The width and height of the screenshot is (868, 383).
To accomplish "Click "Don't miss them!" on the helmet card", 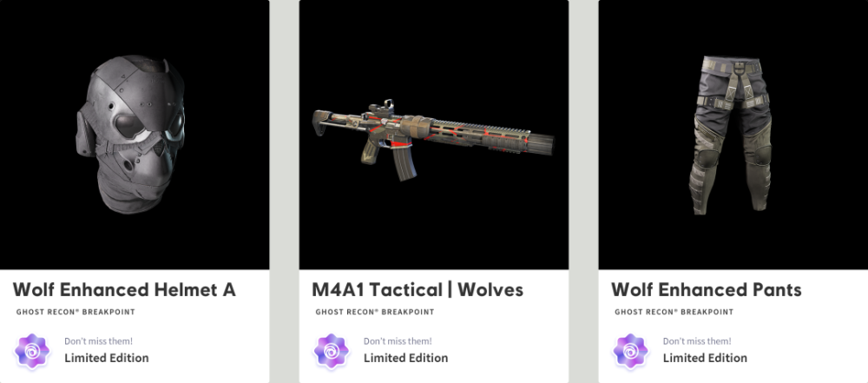I will pyautogui.click(x=99, y=340).
